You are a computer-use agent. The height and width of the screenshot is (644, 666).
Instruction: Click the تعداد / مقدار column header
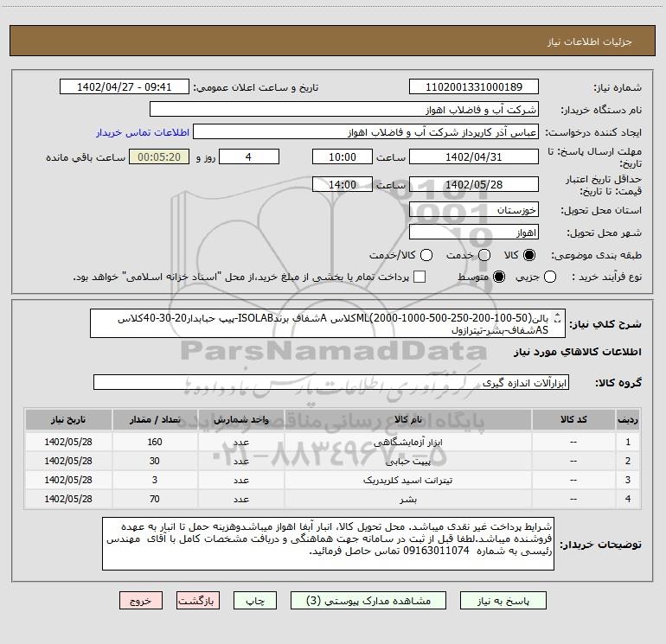point(155,419)
